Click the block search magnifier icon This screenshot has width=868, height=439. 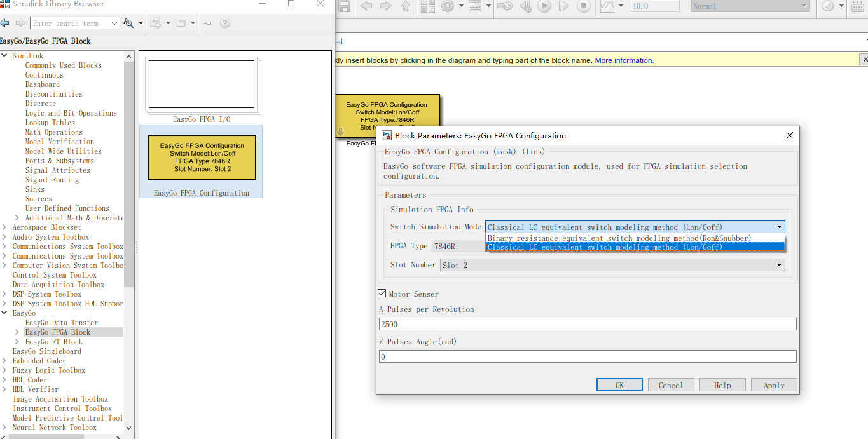[128, 23]
